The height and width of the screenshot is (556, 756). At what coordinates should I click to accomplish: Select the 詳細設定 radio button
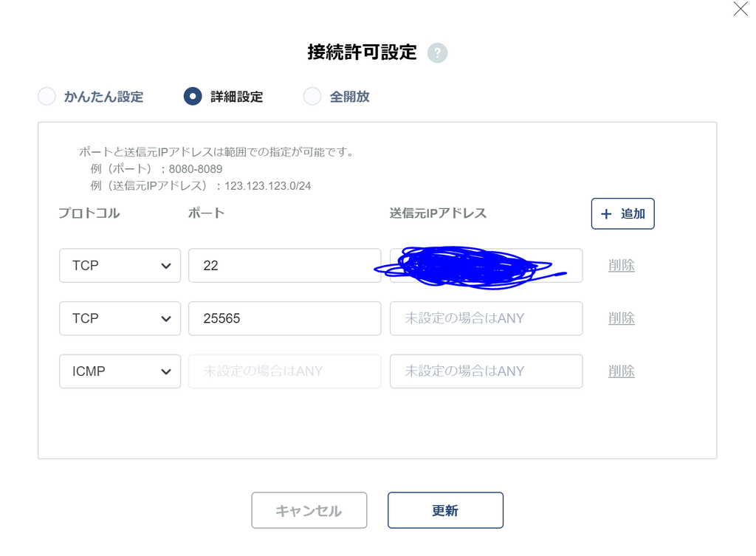coord(193,97)
